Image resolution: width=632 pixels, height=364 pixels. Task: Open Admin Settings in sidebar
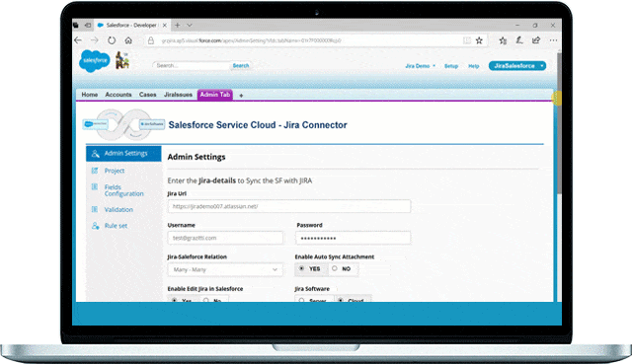coord(123,154)
